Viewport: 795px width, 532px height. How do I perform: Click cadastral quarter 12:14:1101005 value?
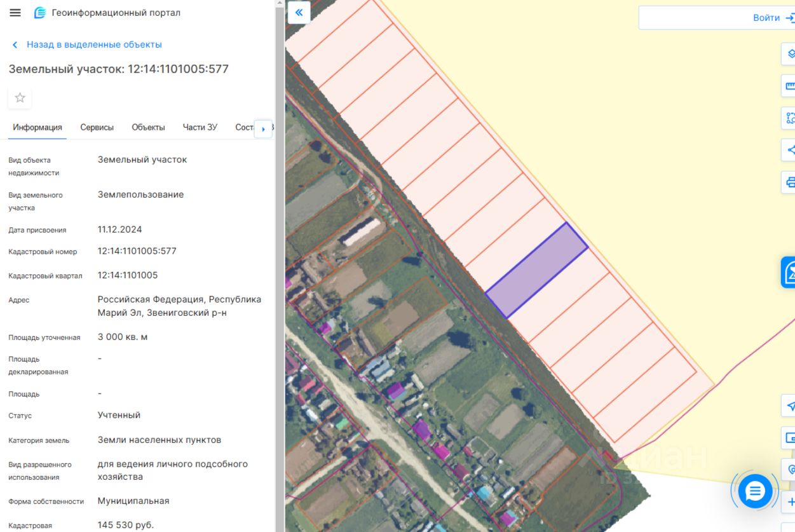point(128,275)
